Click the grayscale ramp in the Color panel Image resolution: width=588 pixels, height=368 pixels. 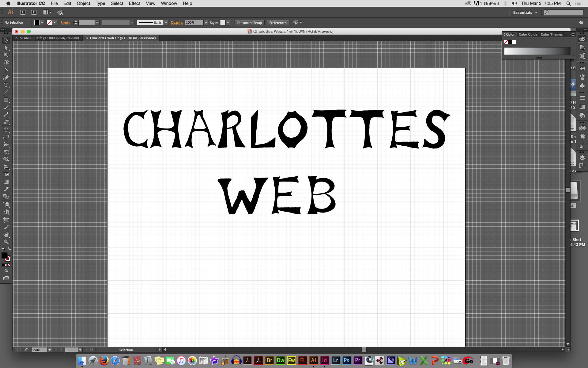[x=537, y=51]
